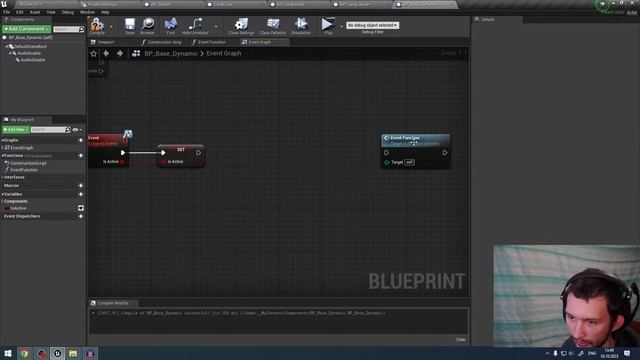Click Browse magnifier icon in toolbar
Viewport: 640px width, 360px height.
(147, 25)
